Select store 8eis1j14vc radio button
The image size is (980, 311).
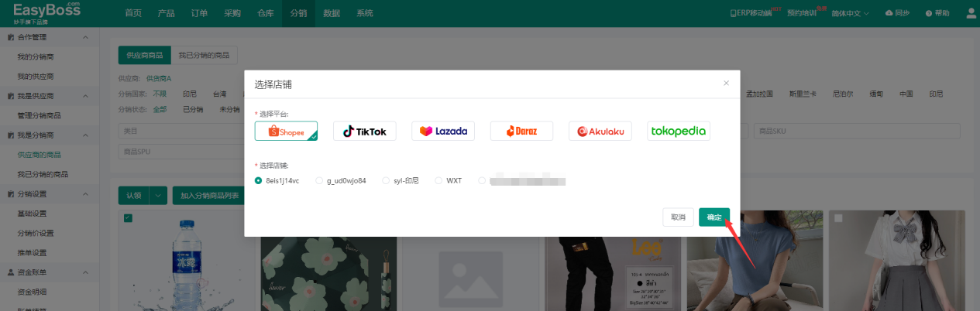click(259, 180)
